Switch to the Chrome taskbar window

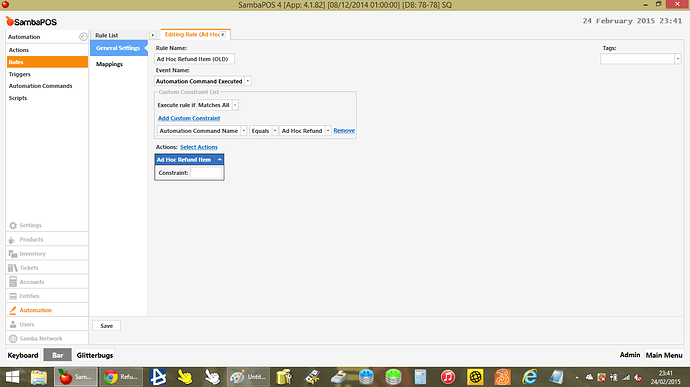[121, 377]
